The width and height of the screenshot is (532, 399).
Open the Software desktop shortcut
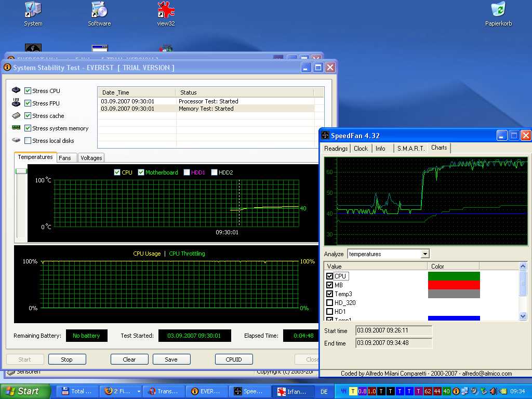coord(99,14)
